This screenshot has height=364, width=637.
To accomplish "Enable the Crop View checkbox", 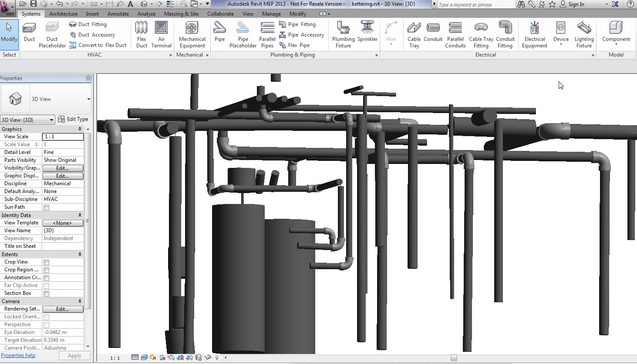I will click(45, 262).
